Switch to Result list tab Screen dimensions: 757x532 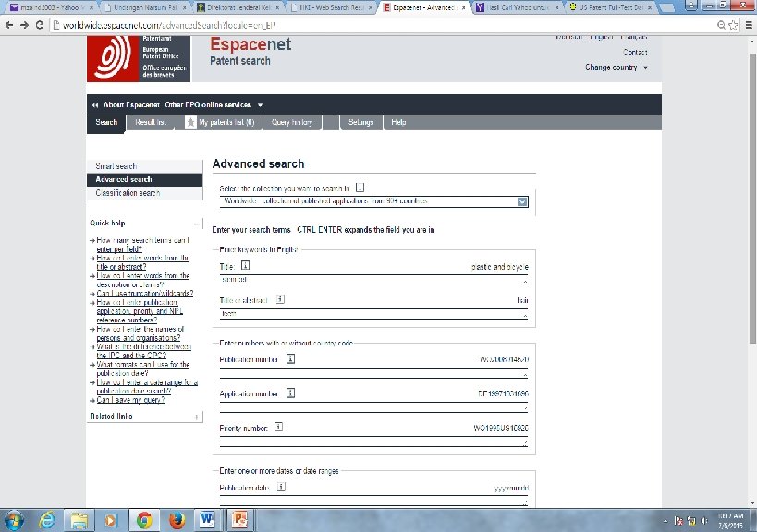(x=151, y=123)
